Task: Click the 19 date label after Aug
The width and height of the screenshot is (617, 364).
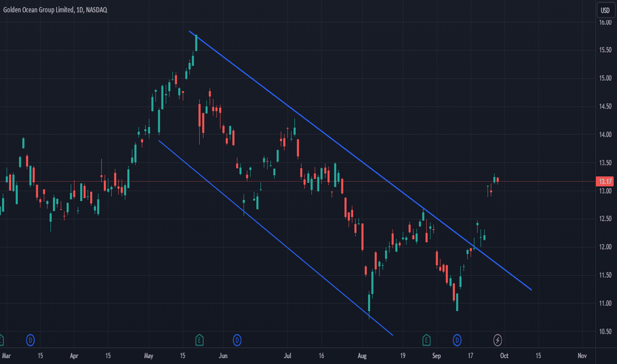Action: [x=403, y=356]
